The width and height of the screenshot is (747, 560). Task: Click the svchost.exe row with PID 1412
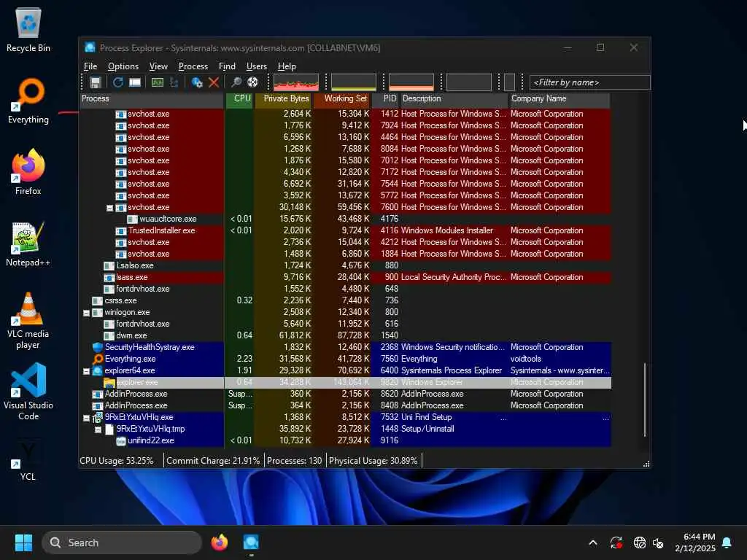pos(345,114)
